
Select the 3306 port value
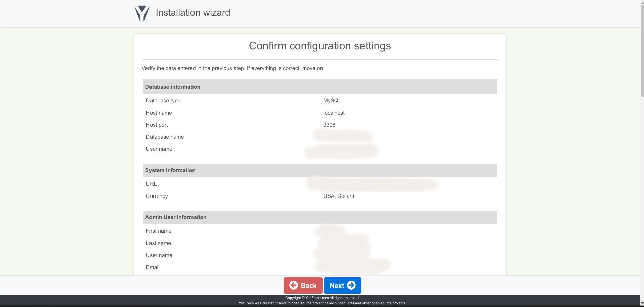[329, 125]
